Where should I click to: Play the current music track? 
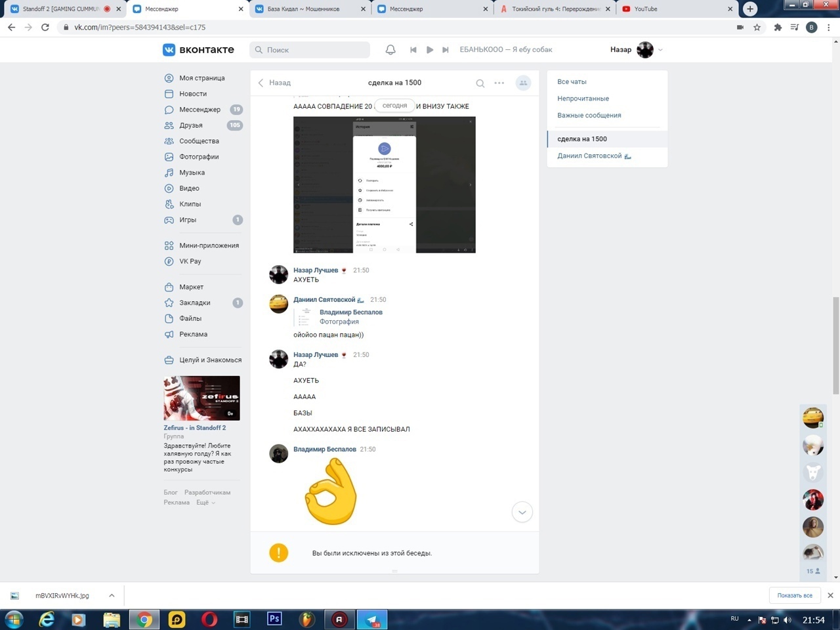(x=429, y=50)
